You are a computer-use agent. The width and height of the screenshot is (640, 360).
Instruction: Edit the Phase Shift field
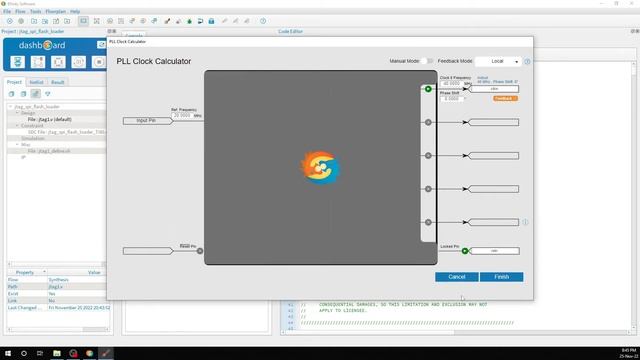click(451, 99)
